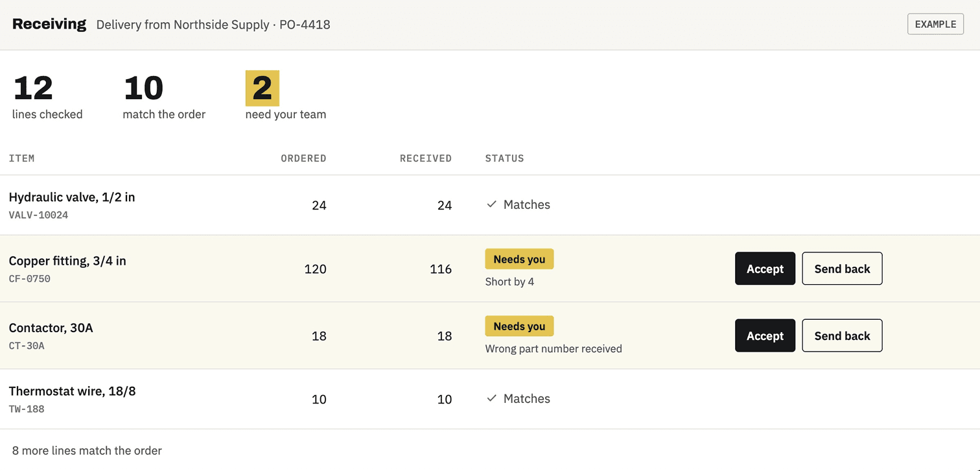Viewport: 980px width, 471px height.
Task: Click the checkmark icon for Thermostat wire
Action: pyautogui.click(x=492, y=398)
